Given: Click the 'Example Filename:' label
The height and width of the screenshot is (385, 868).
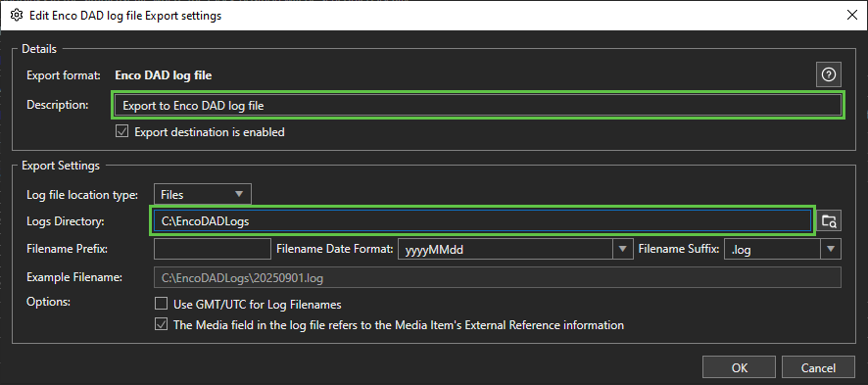Looking at the screenshot, I should pos(74,277).
